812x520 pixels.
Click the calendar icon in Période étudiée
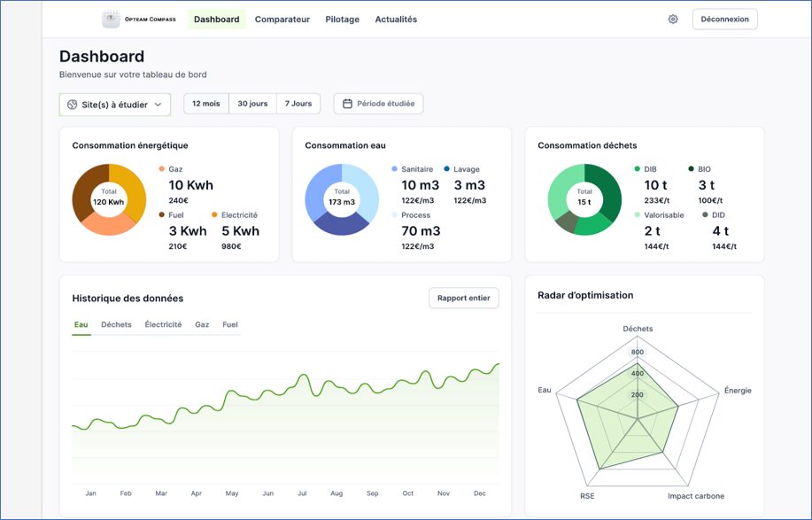347,104
